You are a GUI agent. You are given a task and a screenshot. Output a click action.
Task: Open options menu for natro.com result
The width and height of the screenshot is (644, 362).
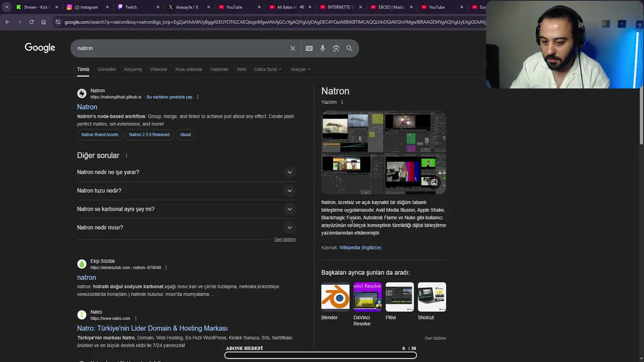135,318
